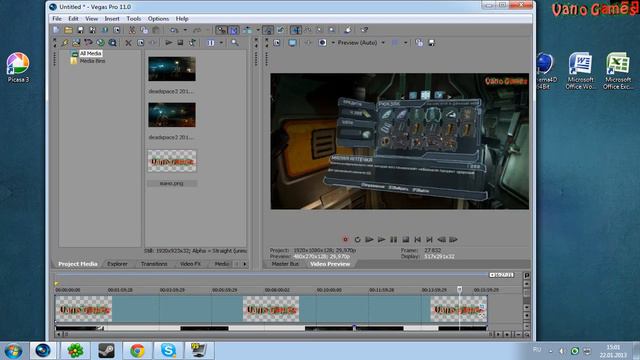Toggle Auto Preview in Project Media

pyautogui.click(x=192, y=42)
